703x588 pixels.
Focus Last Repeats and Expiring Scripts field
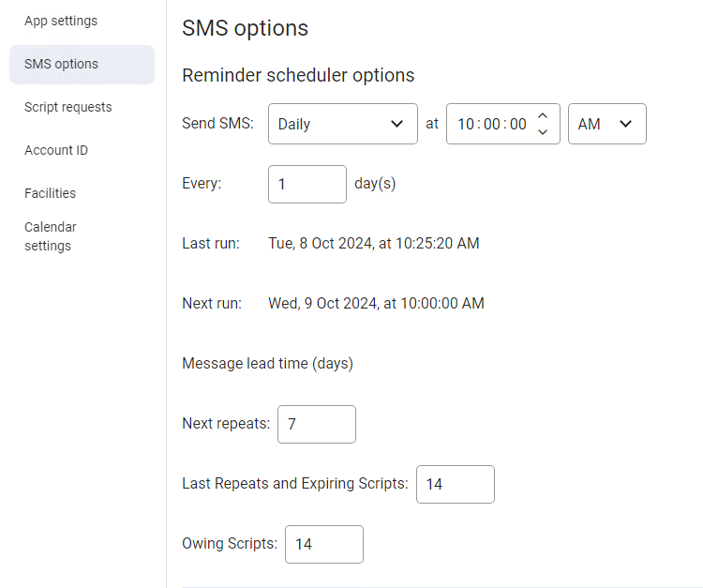455,485
